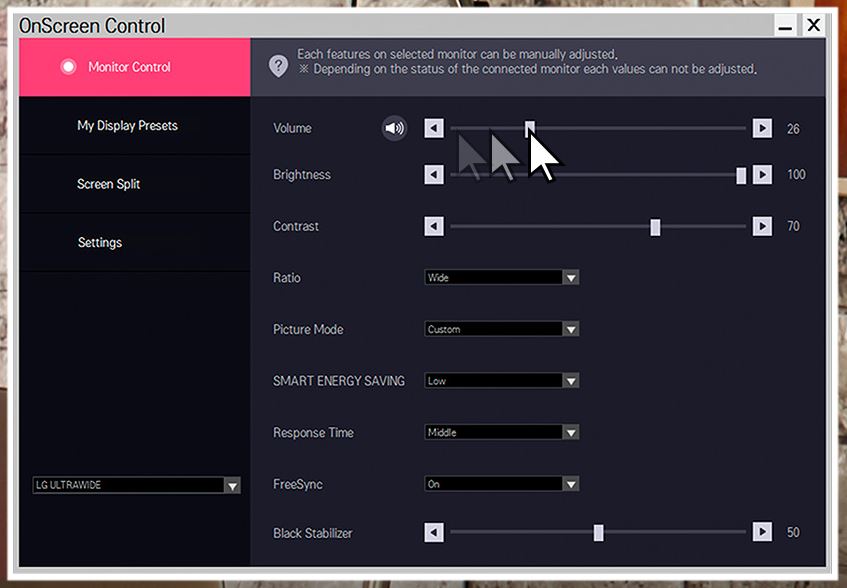The width and height of the screenshot is (847, 588).
Task: Click the Volume slider handle
Action: pos(530,129)
